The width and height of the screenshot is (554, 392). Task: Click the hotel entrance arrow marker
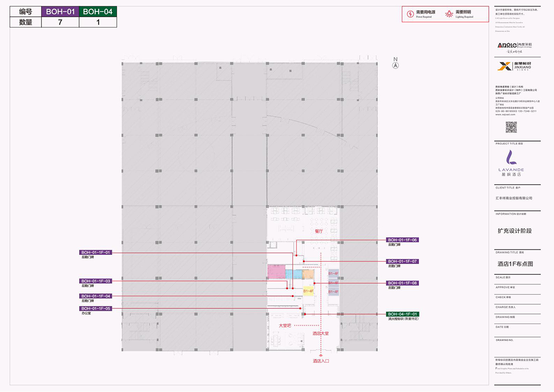pyautogui.click(x=320, y=354)
